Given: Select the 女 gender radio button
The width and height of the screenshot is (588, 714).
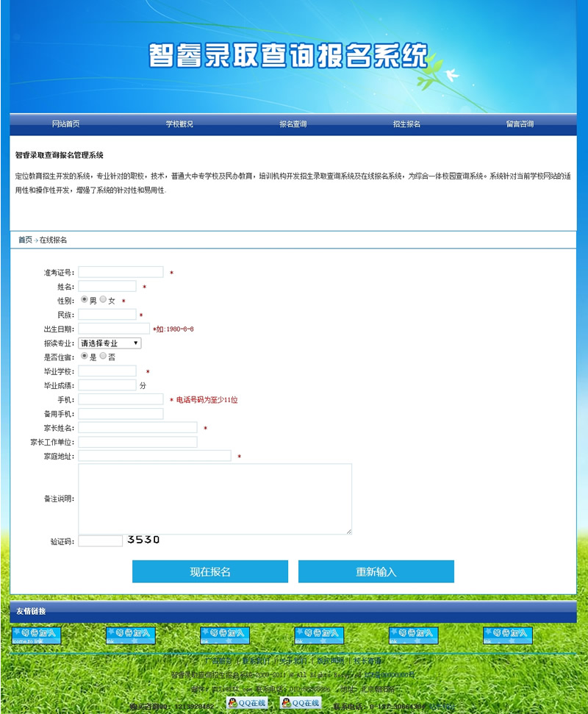Looking at the screenshot, I should [102, 301].
